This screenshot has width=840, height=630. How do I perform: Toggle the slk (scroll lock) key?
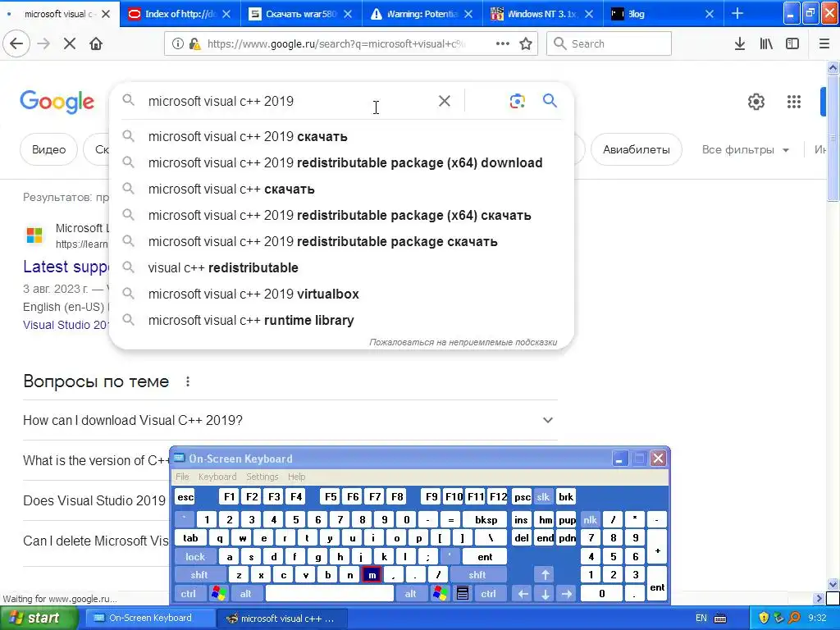tap(543, 496)
